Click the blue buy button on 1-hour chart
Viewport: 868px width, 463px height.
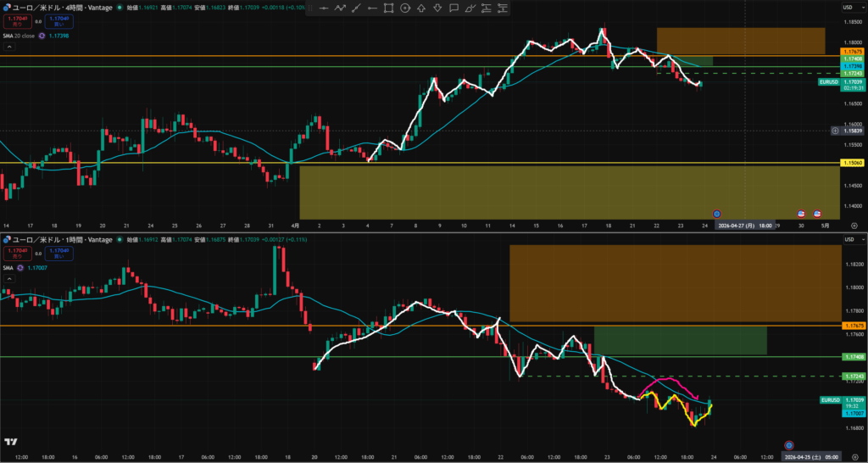click(x=59, y=253)
